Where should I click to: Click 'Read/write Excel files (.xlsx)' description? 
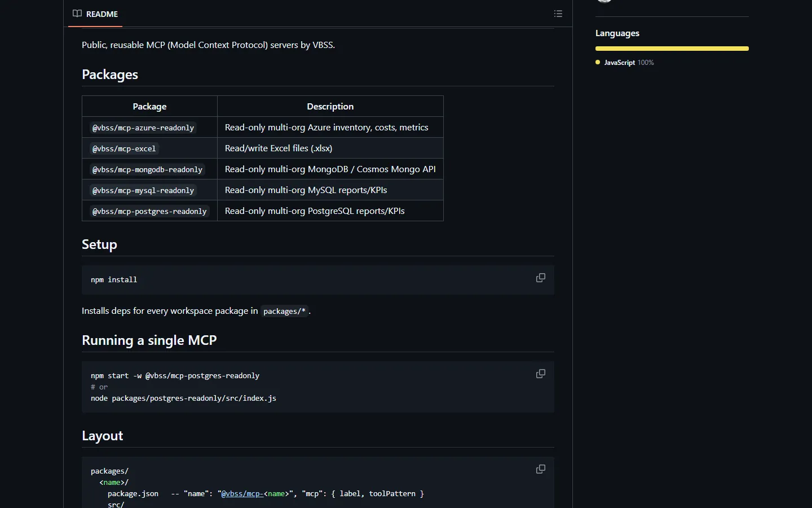point(279,148)
